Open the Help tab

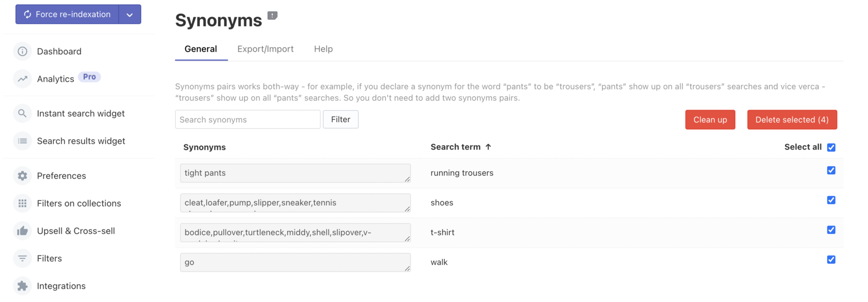(323, 49)
